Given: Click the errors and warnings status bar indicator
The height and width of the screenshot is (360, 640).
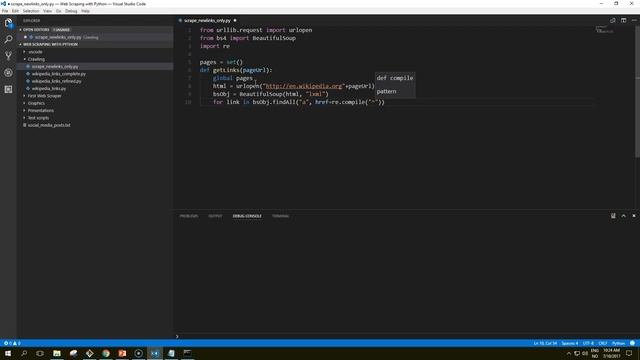Looking at the screenshot, I should (12, 343).
